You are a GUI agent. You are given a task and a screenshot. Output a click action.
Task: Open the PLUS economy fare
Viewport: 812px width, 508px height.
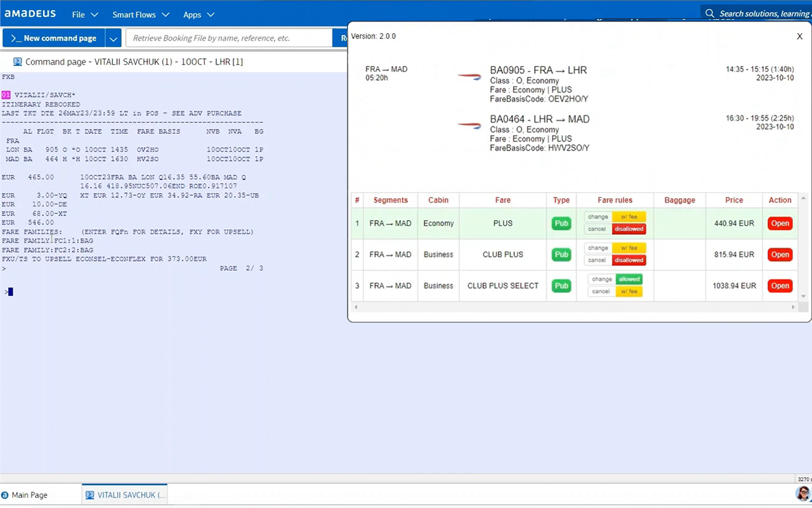click(x=780, y=224)
